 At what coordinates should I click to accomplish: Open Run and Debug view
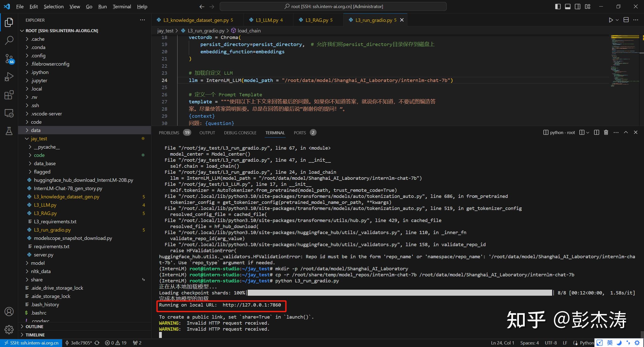tap(9, 77)
